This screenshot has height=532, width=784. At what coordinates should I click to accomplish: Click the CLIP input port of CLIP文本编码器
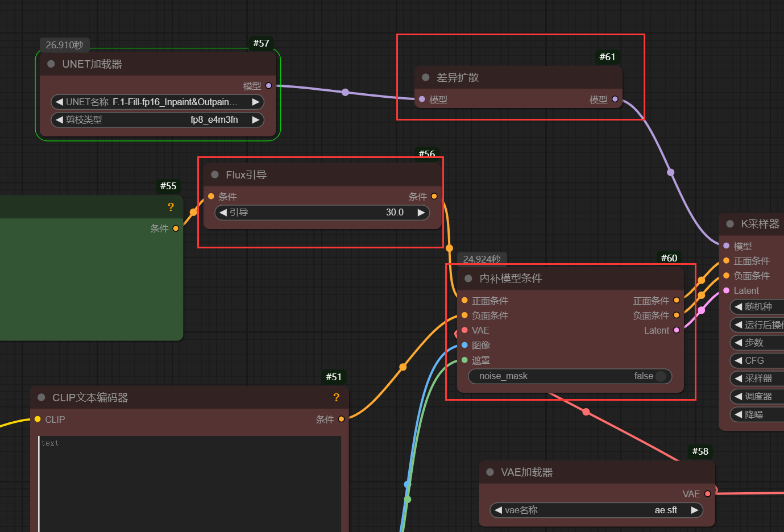[x=38, y=419]
